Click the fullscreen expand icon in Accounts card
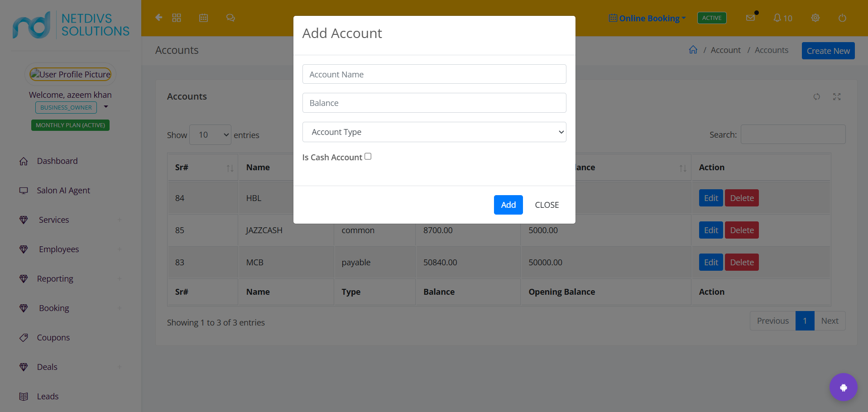The width and height of the screenshot is (868, 412). [837, 96]
